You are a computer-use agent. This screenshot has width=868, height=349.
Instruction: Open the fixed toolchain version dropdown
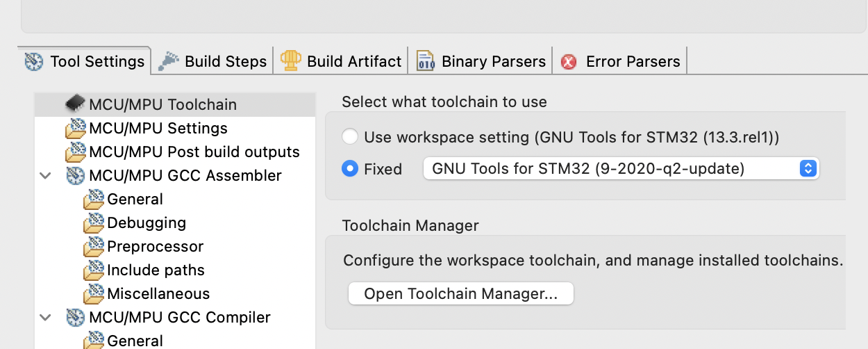(x=621, y=169)
